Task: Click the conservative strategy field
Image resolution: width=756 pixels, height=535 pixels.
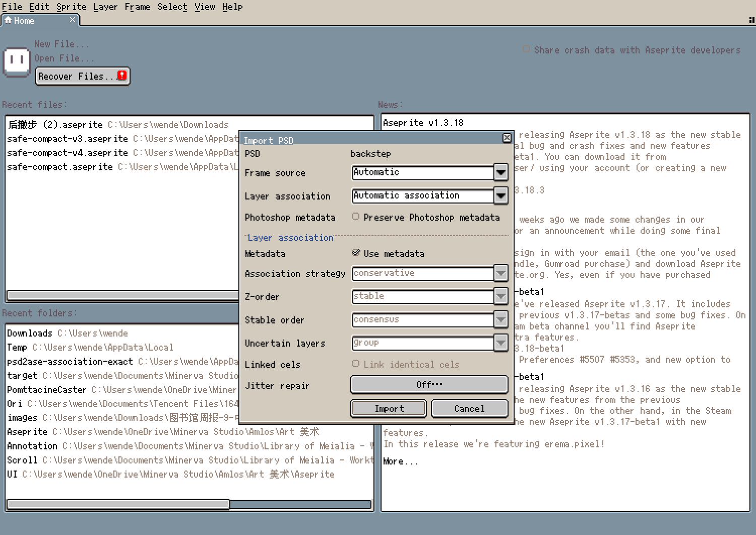Action: pos(423,273)
